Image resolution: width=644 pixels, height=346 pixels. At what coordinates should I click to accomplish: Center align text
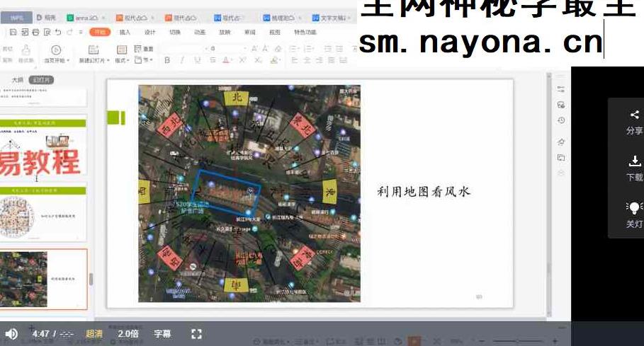pos(307,60)
